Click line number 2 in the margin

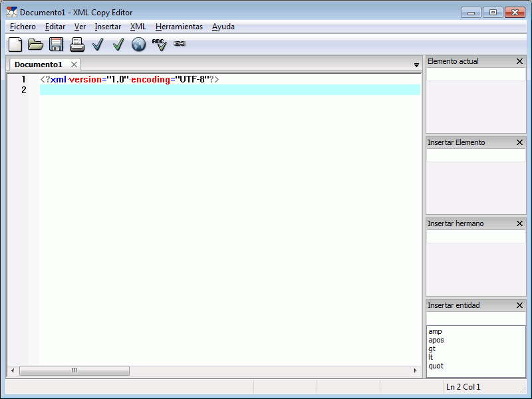(24, 90)
